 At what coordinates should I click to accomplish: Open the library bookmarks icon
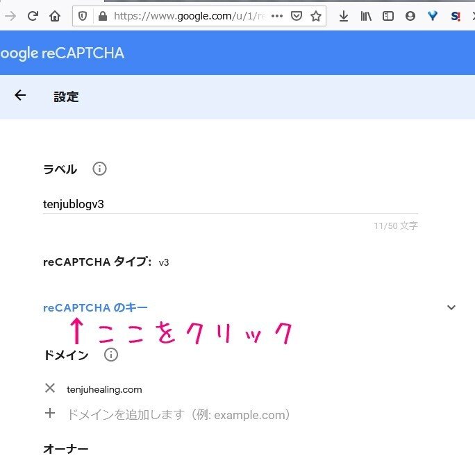click(x=366, y=16)
